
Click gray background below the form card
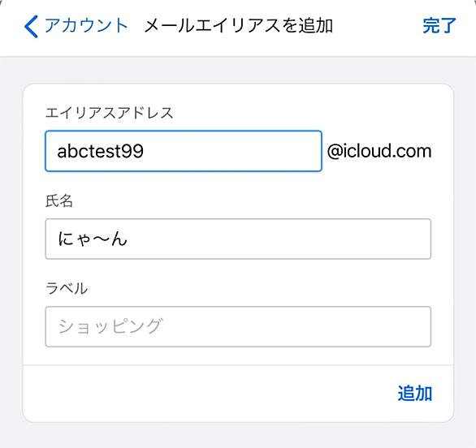point(238,436)
